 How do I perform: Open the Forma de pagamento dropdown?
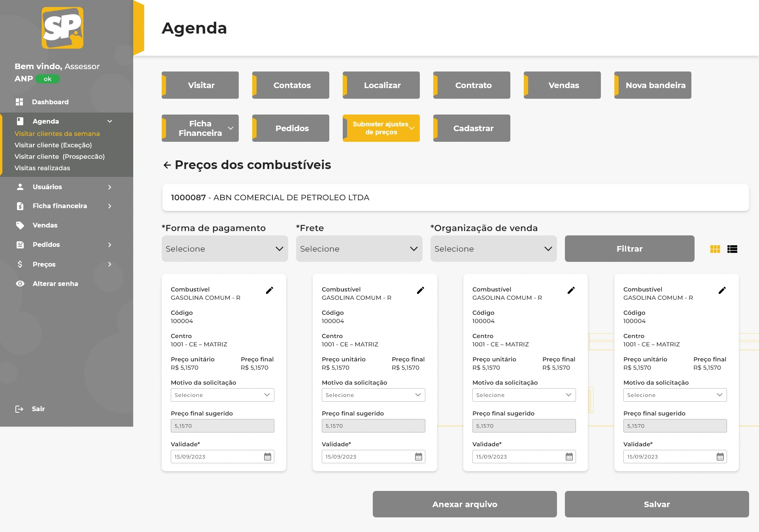tap(225, 249)
